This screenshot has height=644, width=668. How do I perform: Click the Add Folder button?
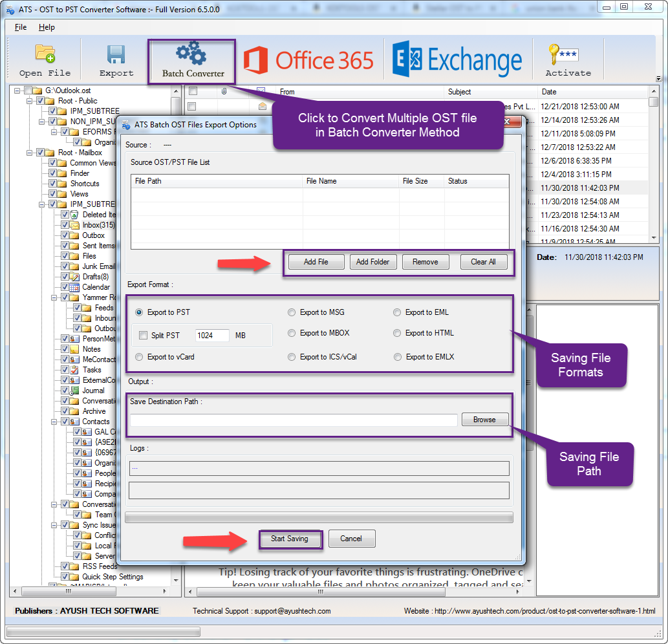(x=372, y=262)
